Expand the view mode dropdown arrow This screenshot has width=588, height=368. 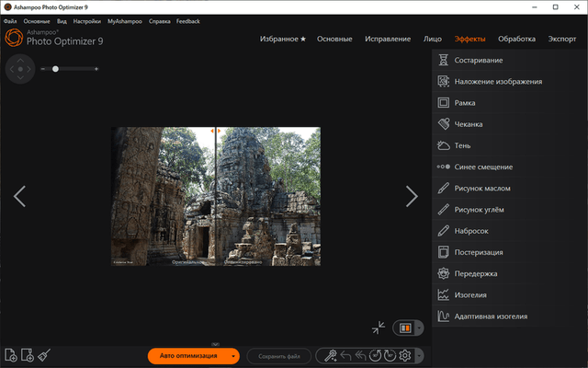419,328
